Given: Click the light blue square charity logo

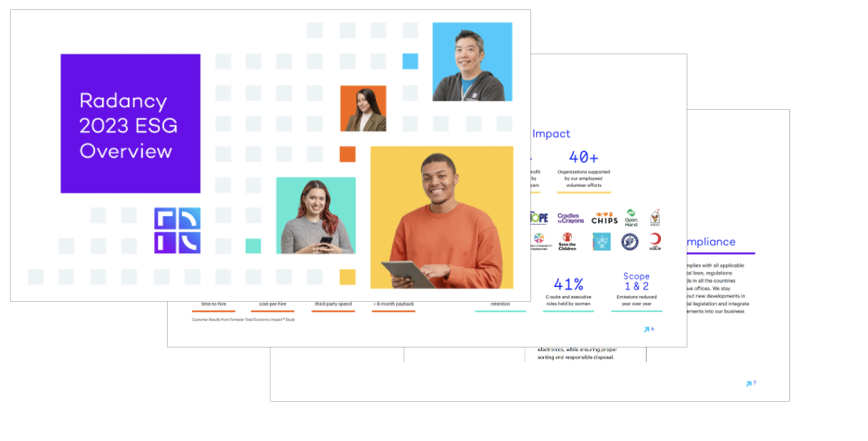Looking at the screenshot, I should (602, 242).
